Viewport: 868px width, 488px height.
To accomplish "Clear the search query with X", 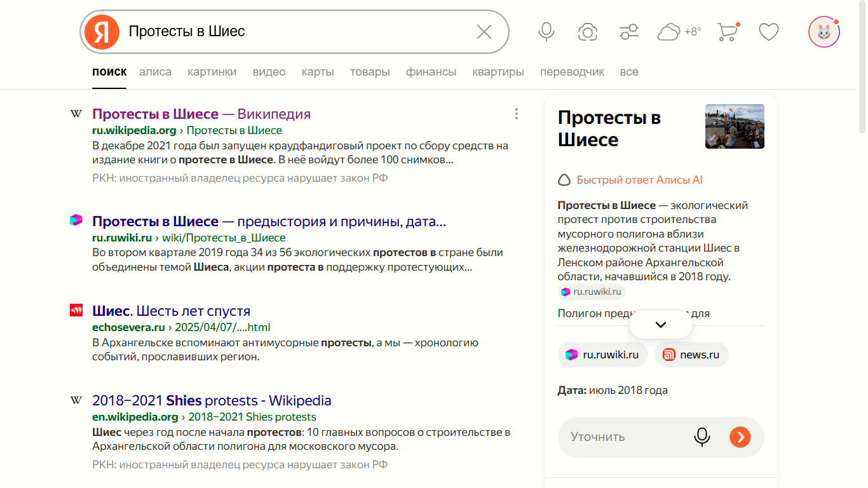I will click(x=484, y=32).
